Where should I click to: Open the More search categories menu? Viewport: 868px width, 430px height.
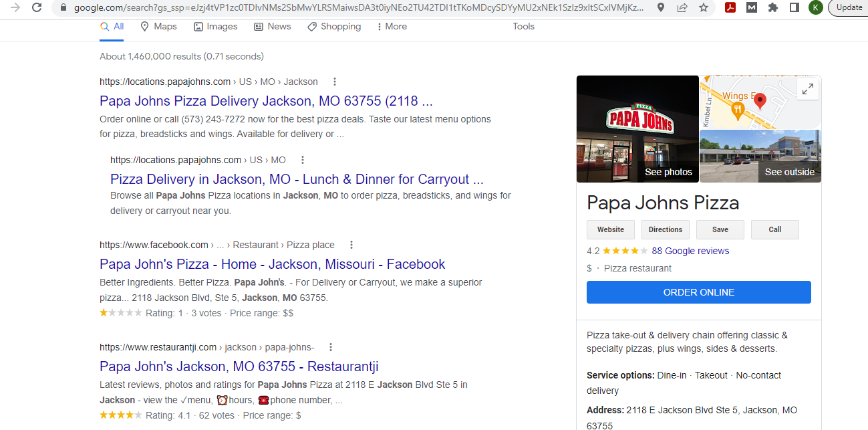(x=392, y=27)
